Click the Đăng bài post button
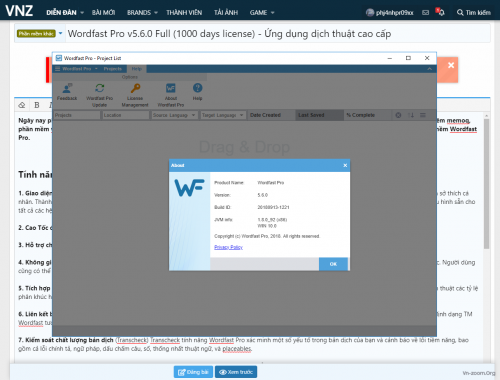The height and width of the screenshot is (380, 500). click(193, 372)
